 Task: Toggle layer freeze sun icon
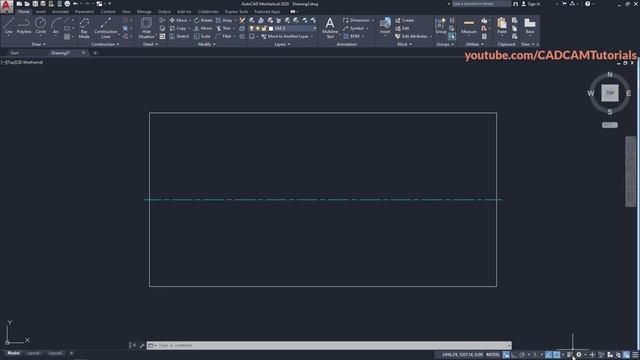(x=258, y=28)
